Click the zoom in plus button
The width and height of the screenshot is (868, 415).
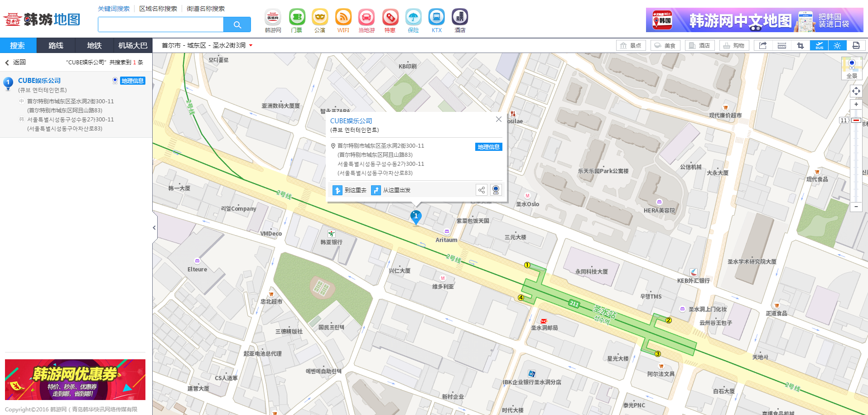pyautogui.click(x=856, y=104)
